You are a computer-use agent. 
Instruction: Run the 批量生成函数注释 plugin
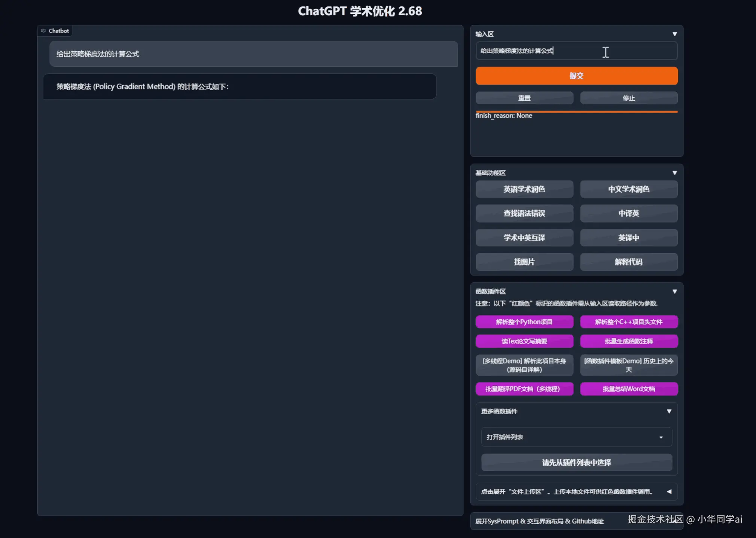(x=629, y=341)
